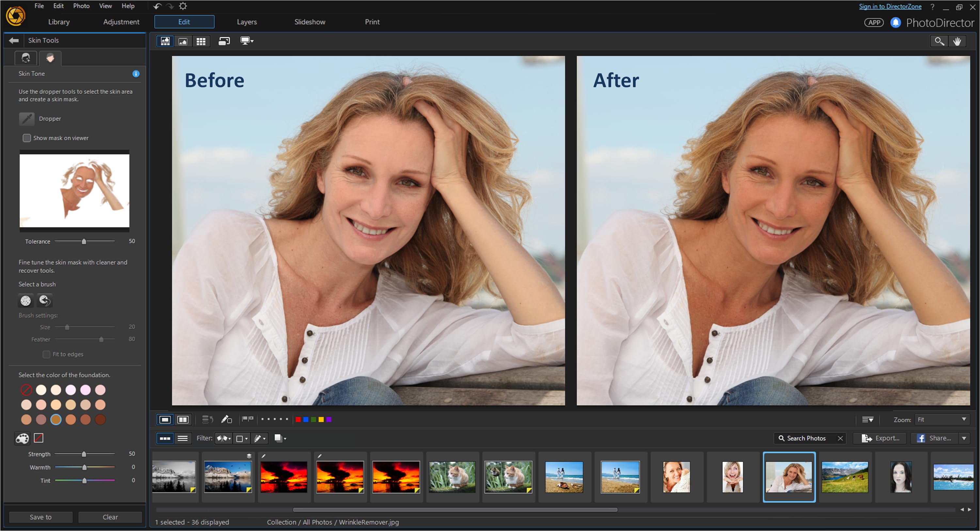Viewport: 980px width, 531px height.
Task: Expand the Share options arrow
Action: (x=964, y=439)
